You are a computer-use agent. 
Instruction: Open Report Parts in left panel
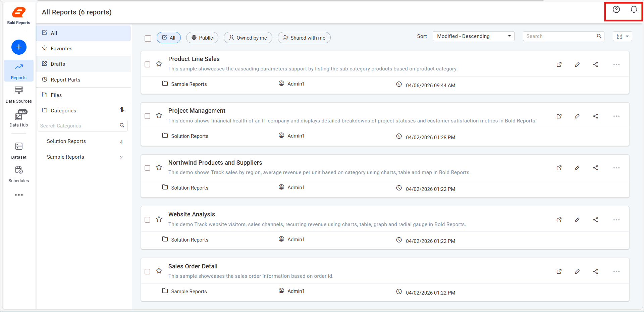click(65, 80)
